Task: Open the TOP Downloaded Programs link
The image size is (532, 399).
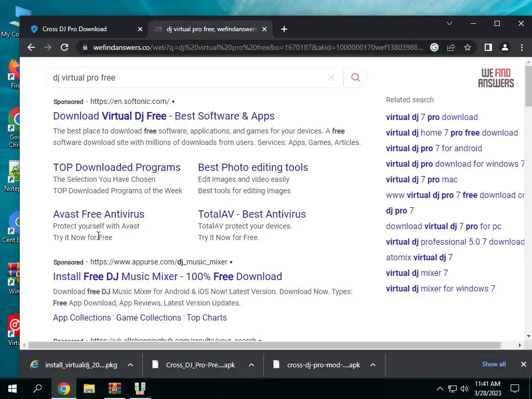Action: [117, 167]
